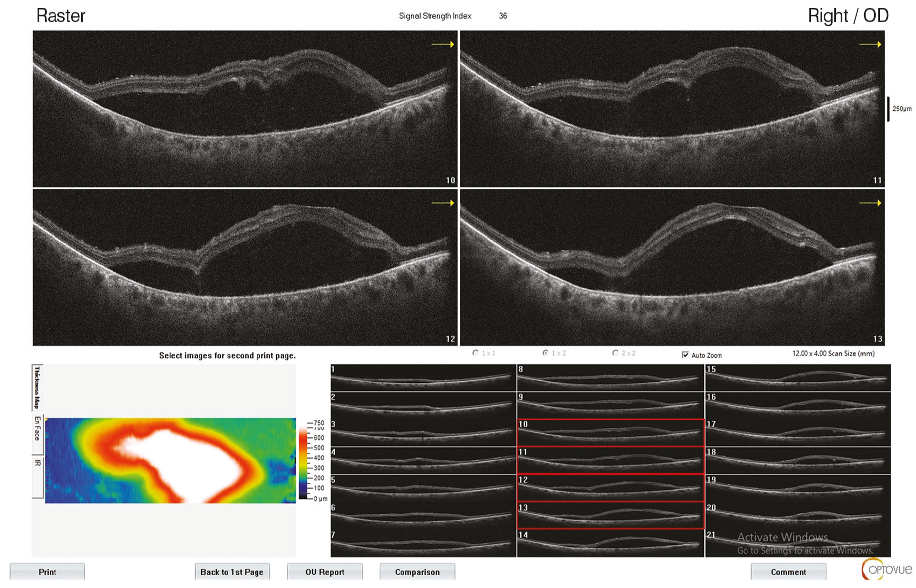This screenshot has width=916, height=588.
Task: Select raster scan thumbnail 1
Action: [x=423, y=378]
